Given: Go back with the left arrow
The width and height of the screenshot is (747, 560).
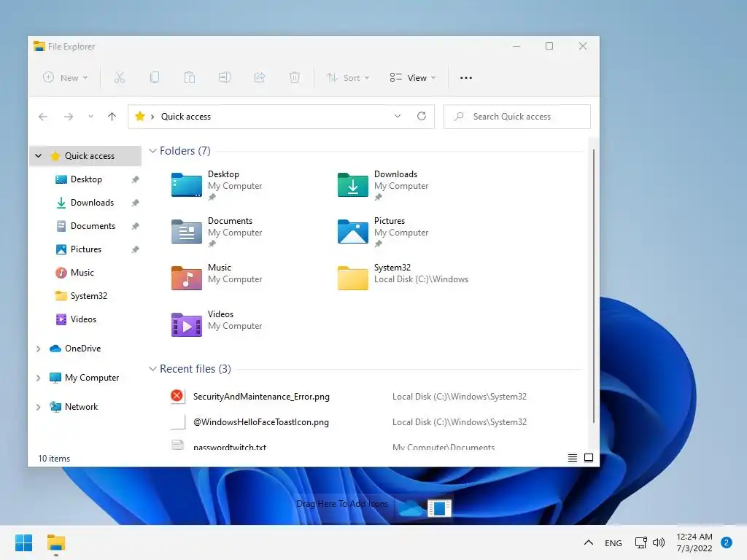Looking at the screenshot, I should (43, 117).
